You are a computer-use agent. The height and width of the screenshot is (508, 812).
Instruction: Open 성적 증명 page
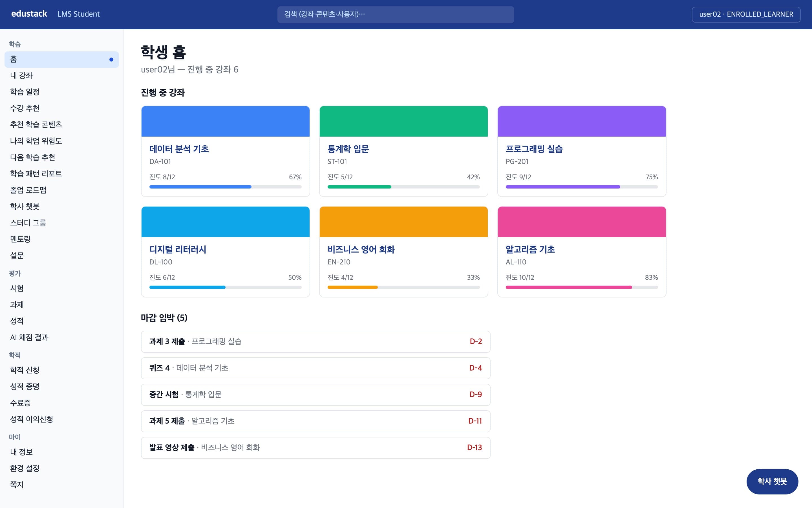(62, 386)
